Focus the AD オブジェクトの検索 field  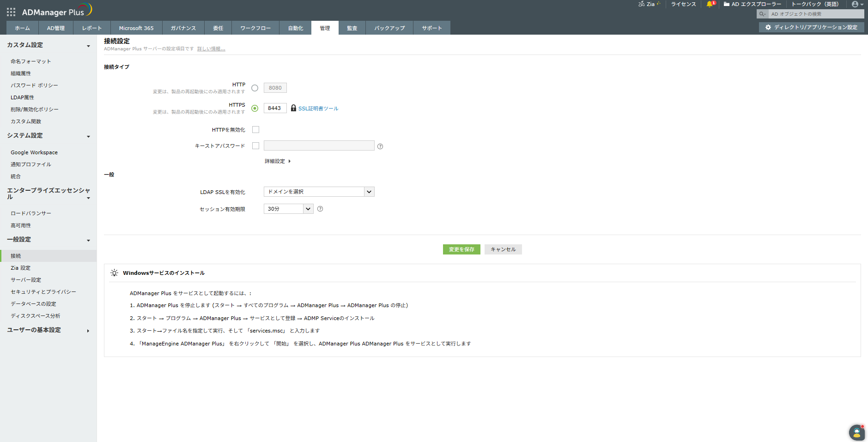(816, 14)
